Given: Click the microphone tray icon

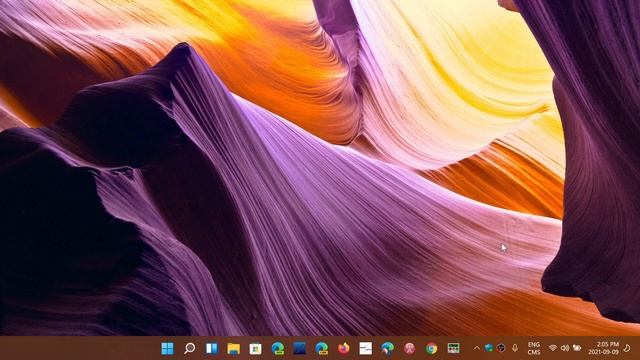Looking at the screenshot, I should pyautogui.click(x=515, y=348).
